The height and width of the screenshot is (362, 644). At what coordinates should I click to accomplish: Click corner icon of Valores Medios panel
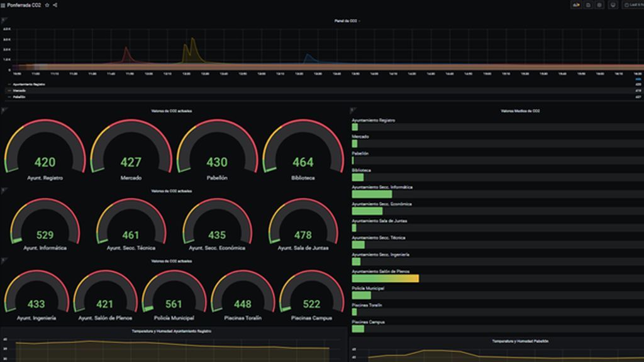click(353, 111)
